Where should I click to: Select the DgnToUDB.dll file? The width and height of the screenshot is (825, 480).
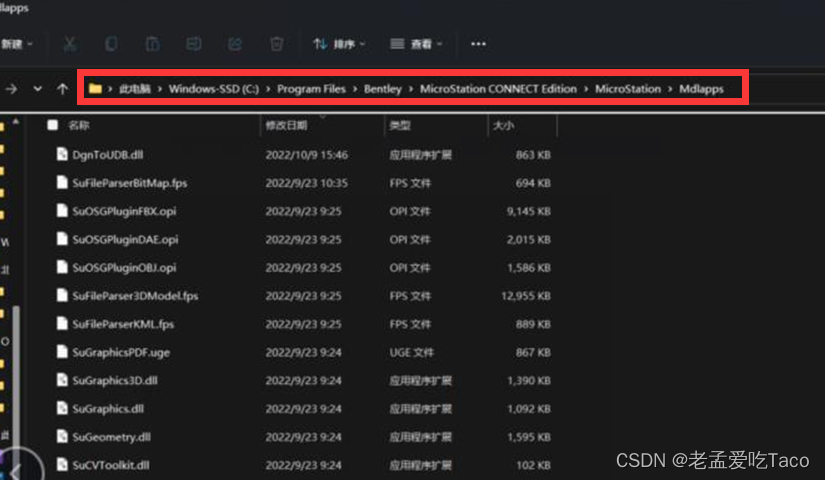[x=107, y=155]
